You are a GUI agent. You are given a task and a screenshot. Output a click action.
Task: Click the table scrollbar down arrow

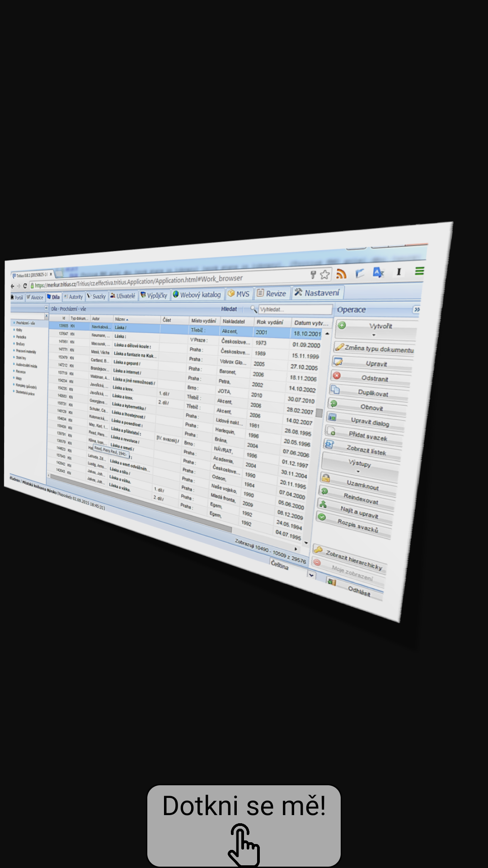[x=306, y=542]
